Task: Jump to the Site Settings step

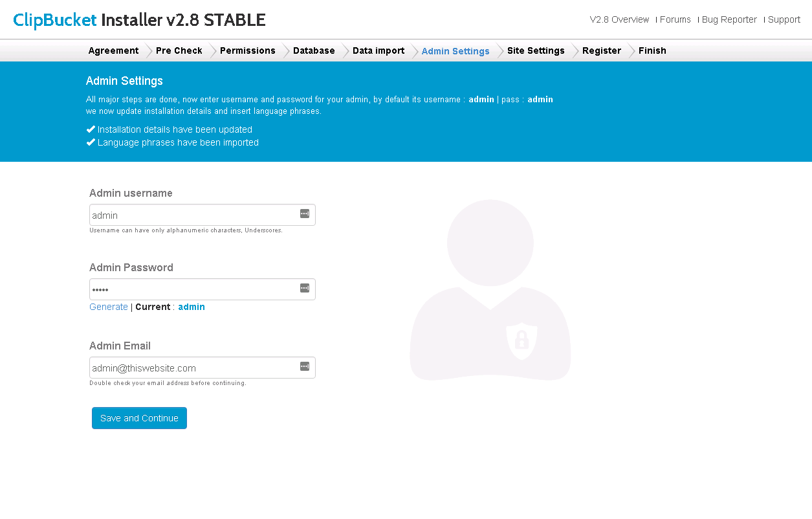Action: (536, 50)
